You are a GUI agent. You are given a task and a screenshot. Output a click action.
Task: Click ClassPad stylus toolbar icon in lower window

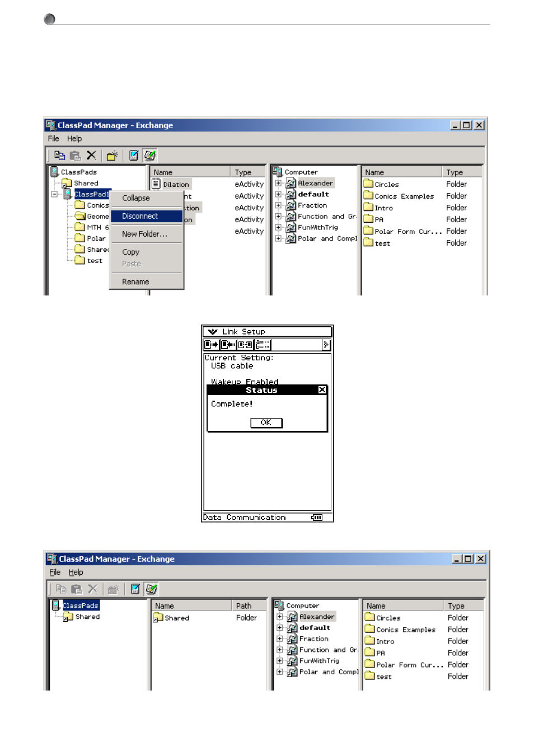click(x=135, y=589)
